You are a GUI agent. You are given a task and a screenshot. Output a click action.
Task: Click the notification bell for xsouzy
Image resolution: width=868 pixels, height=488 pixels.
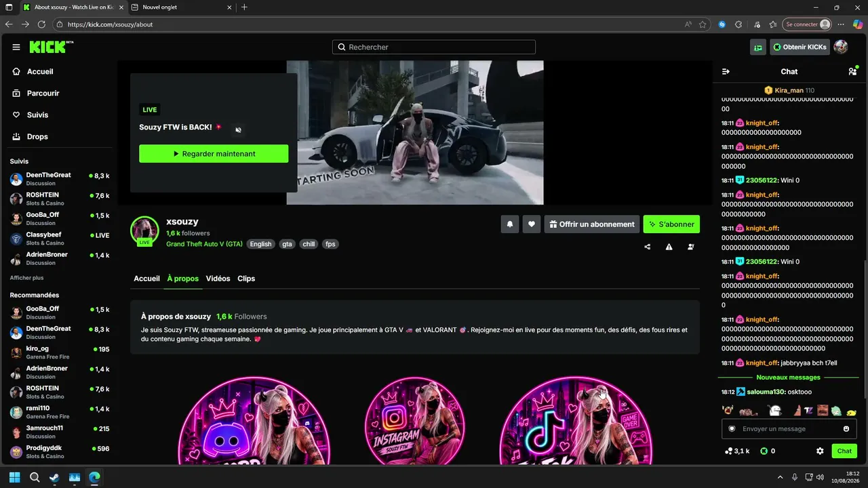[510, 224]
